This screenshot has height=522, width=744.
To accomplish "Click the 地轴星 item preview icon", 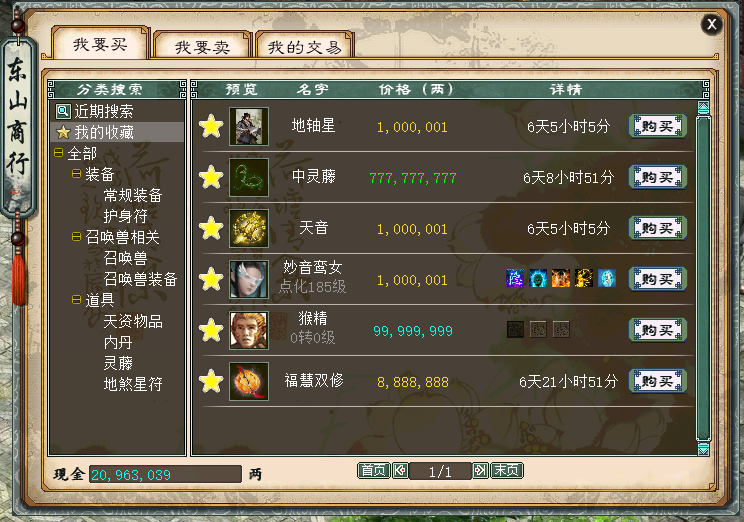I will (x=249, y=126).
